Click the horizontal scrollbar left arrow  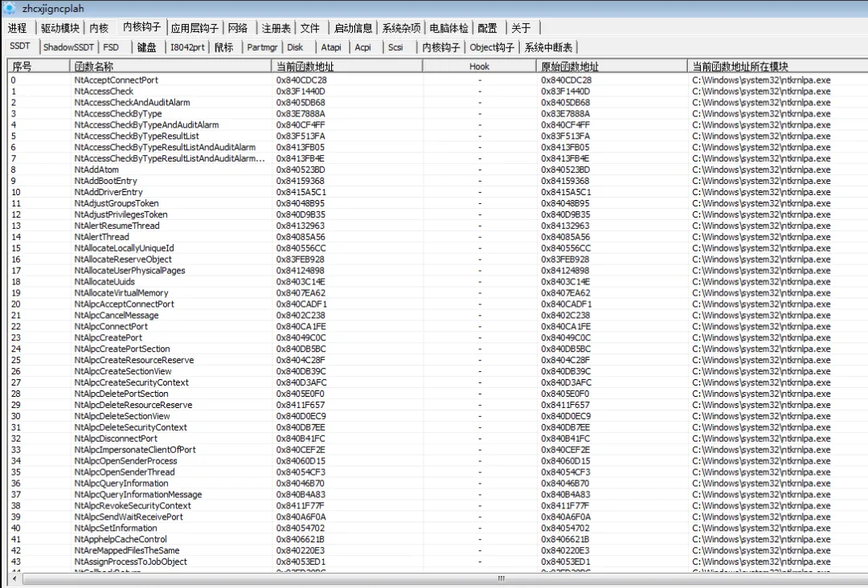coord(15,578)
